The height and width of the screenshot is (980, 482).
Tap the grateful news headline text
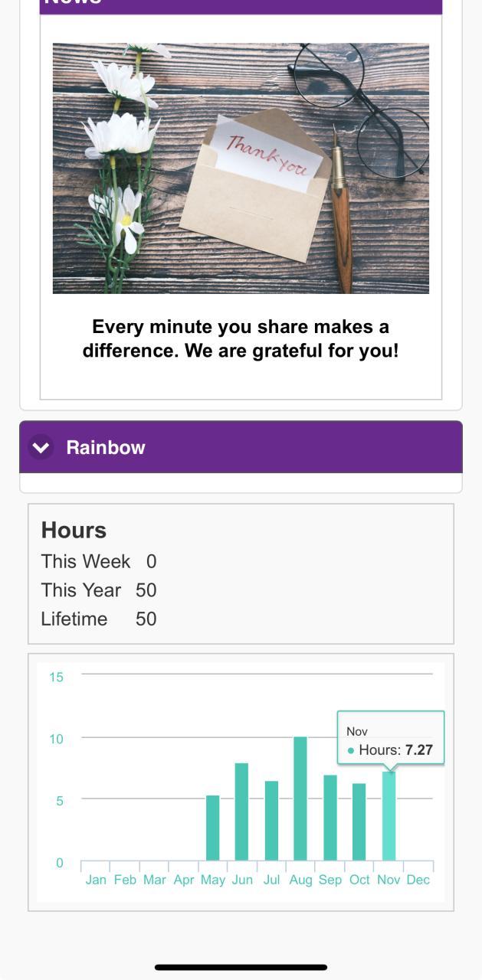coord(241,338)
